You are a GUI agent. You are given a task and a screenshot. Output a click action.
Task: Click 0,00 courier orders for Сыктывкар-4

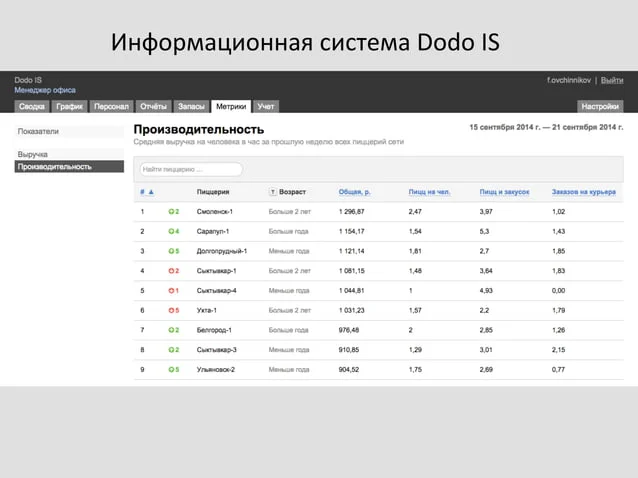tap(558, 290)
